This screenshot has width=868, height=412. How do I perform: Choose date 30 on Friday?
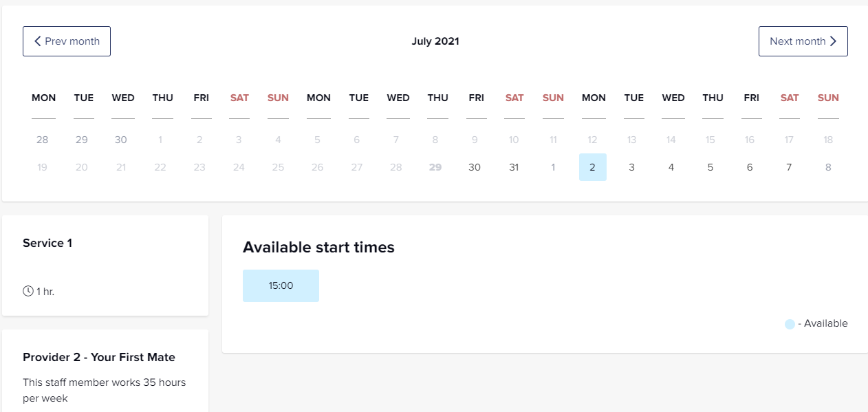click(x=475, y=167)
